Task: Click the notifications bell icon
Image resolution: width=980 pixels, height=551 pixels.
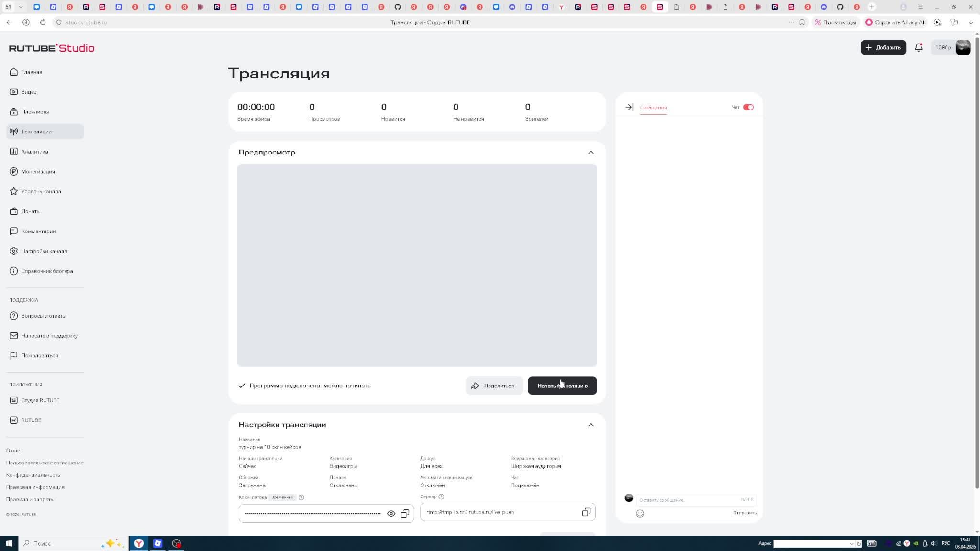Action: (918, 47)
